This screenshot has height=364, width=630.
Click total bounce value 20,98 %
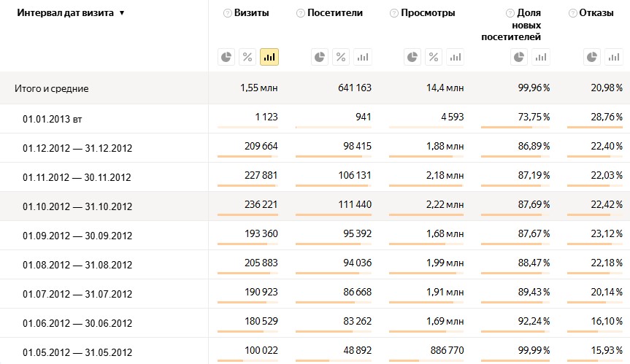point(607,88)
